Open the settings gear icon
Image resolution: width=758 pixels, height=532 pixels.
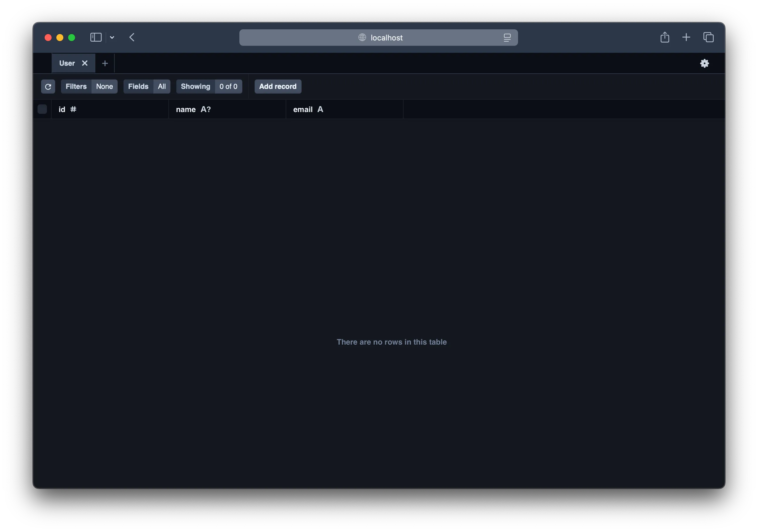[704, 63]
